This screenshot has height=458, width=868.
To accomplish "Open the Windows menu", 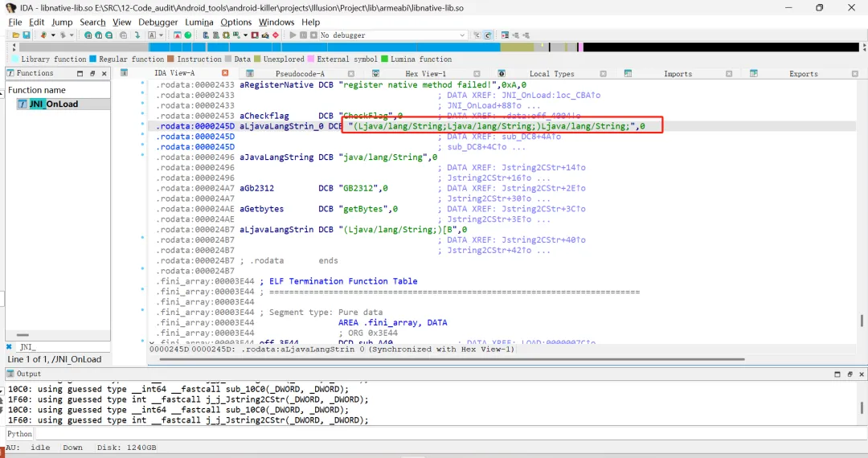I will click(x=276, y=22).
